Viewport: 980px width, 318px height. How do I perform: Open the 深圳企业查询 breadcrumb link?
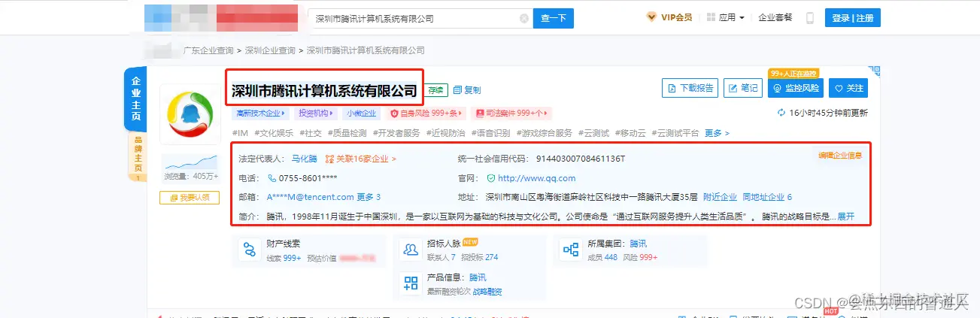270,50
